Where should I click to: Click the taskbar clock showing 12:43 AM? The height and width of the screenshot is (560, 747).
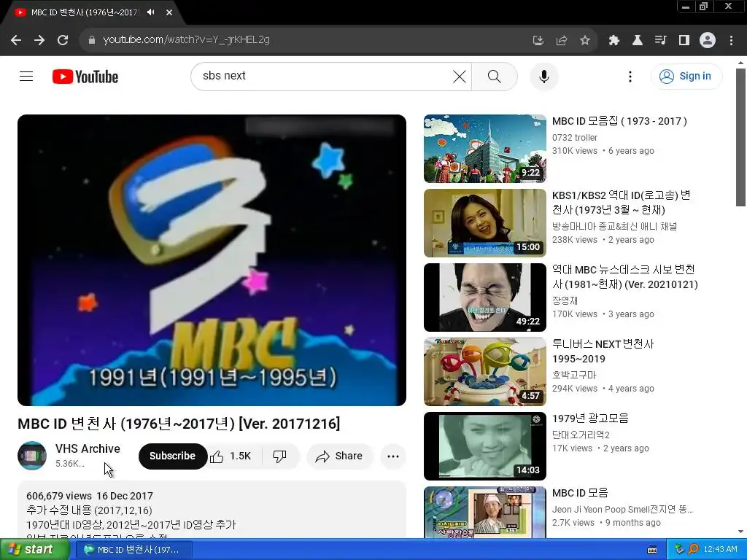pos(720,549)
